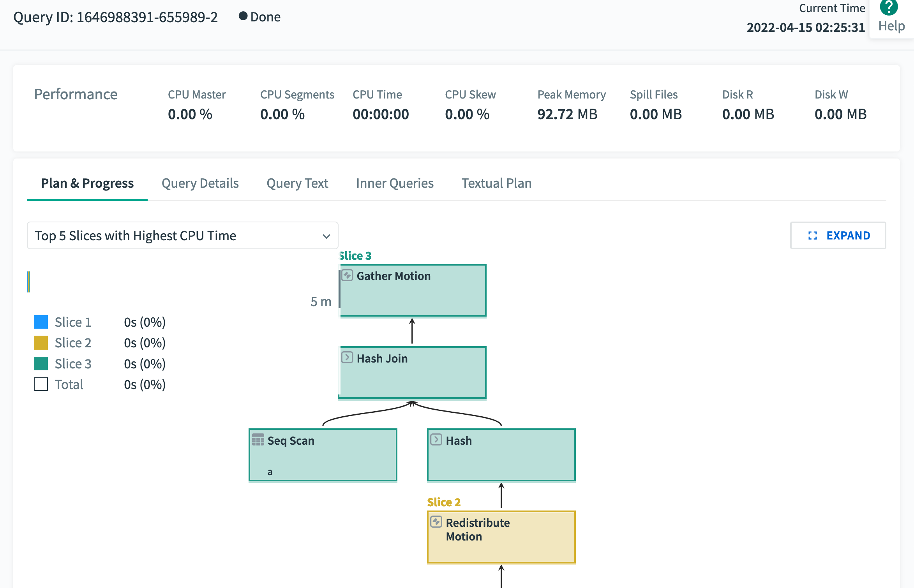The height and width of the screenshot is (588, 914).
Task: Click the current time 2022-04-15 02:25:31
Action: click(806, 27)
